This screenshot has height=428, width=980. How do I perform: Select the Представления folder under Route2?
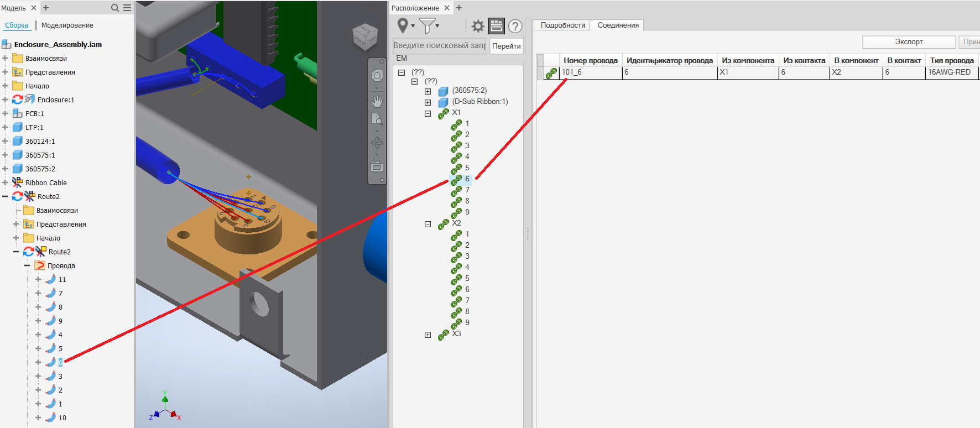(61, 224)
